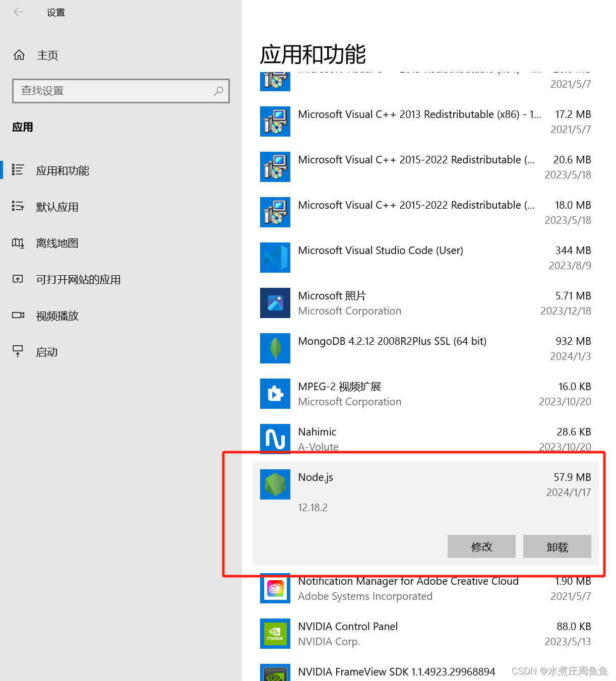Select the Nahimic app entry
616x681 pixels.
click(425, 439)
